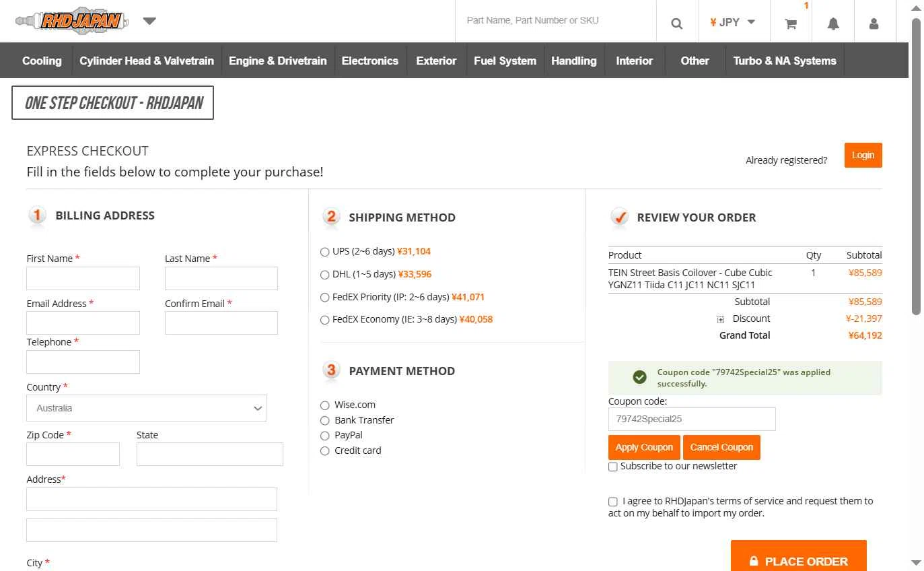Image resolution: width=924 pixels, height=571 pixels.
Task: Select UPS (2~6 days) shipping
Action: click(325, 252)
